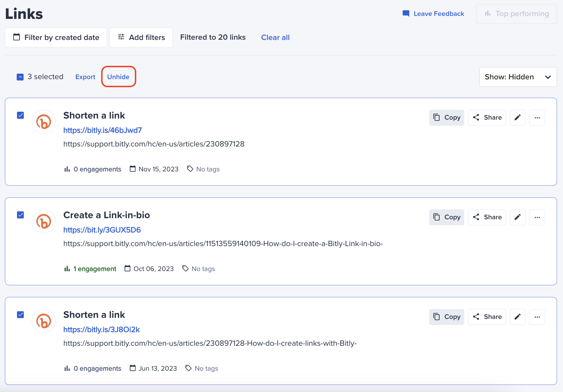Open the short link https://bitly.is/46bJwd7
The image size is (563, 392).
pos(102,130)
